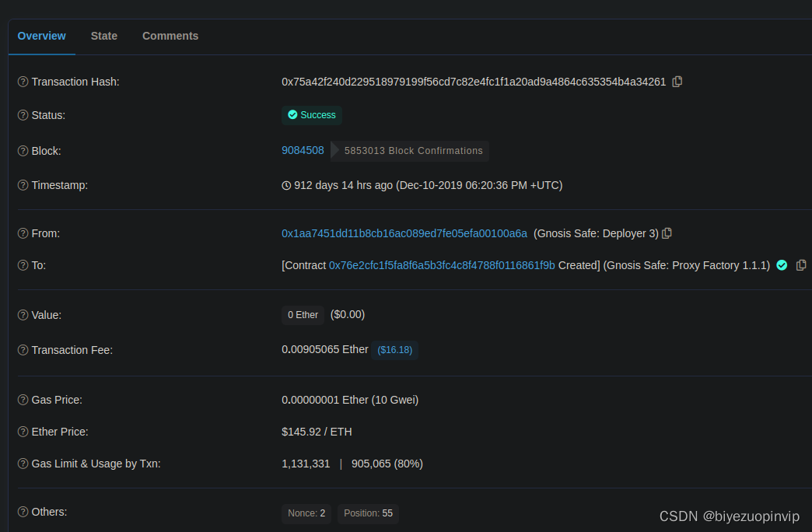Switch to the State tab
Screen dimensions: 812x532
pos(104,36)
